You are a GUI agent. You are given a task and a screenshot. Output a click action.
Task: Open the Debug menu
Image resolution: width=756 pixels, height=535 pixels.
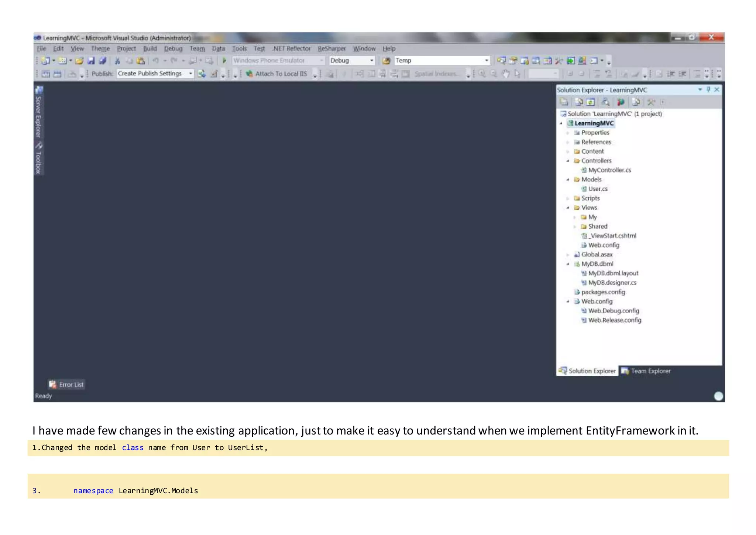(x=173, y=49)
